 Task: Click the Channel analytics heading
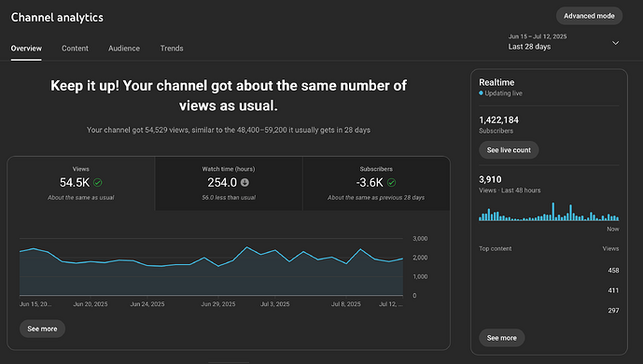tap(57, 17)
